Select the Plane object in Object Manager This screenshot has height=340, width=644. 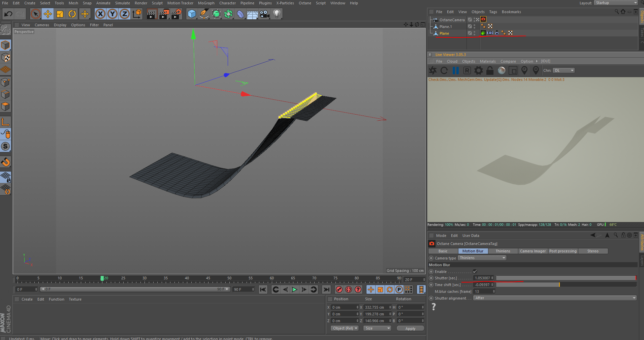(x=444, y=33)
